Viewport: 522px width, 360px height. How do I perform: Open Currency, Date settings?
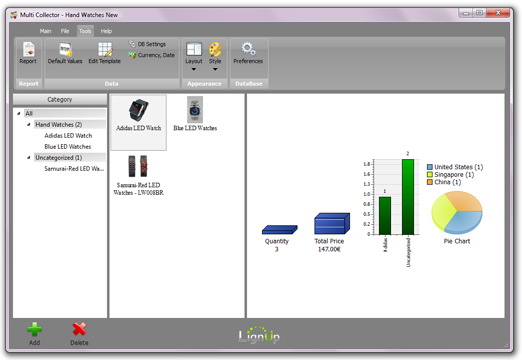click(x=152, y=55)
